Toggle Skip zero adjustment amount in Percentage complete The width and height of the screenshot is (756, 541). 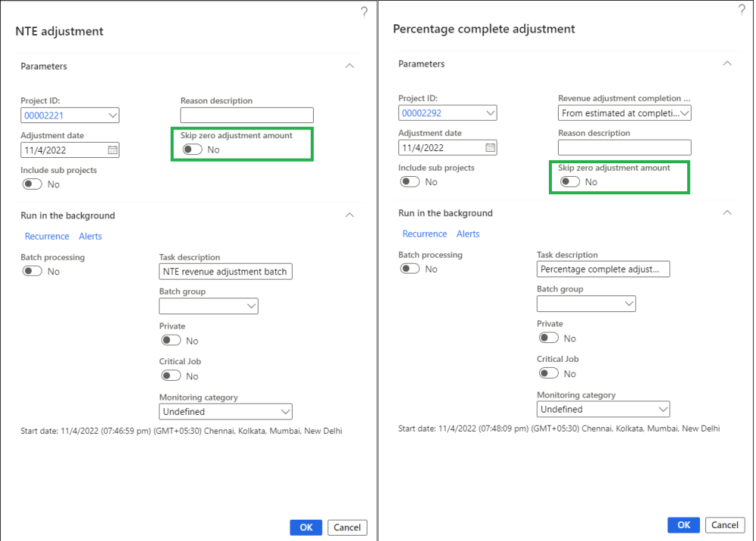569,182
